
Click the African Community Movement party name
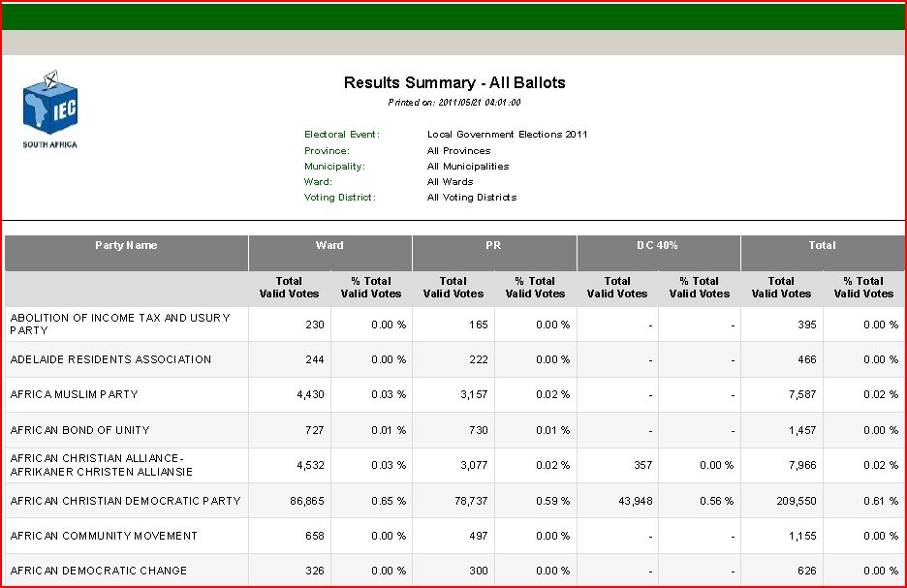pos(104,536)
